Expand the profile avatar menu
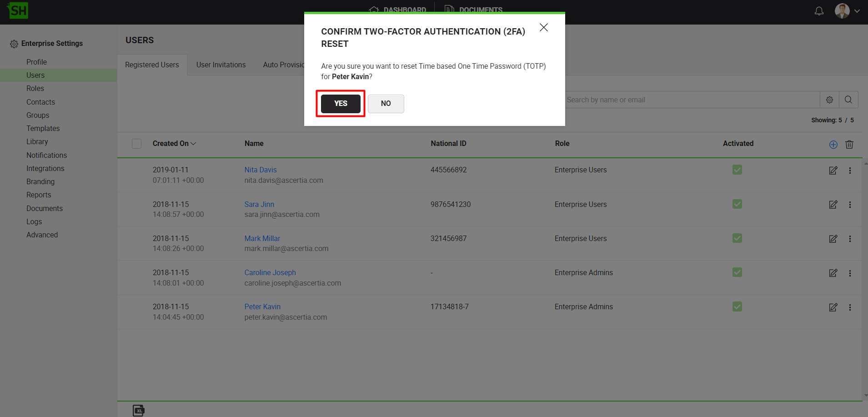Viewport: 868px width, 417px height. [x=847, y=11]
